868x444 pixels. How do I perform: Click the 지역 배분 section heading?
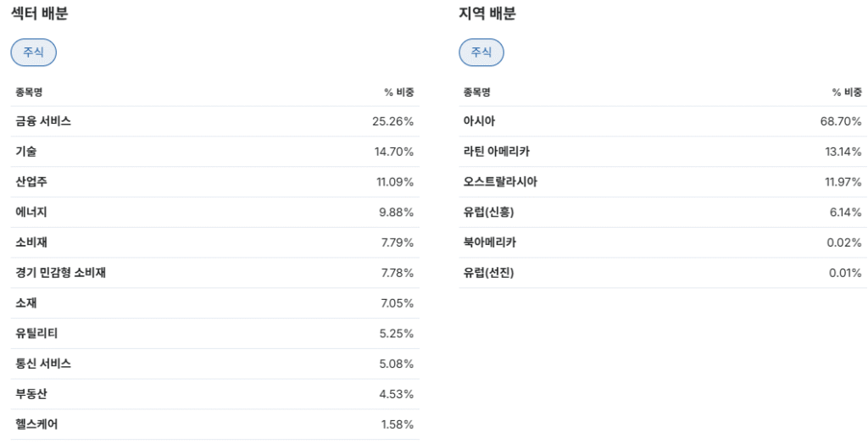coord(487,14)
